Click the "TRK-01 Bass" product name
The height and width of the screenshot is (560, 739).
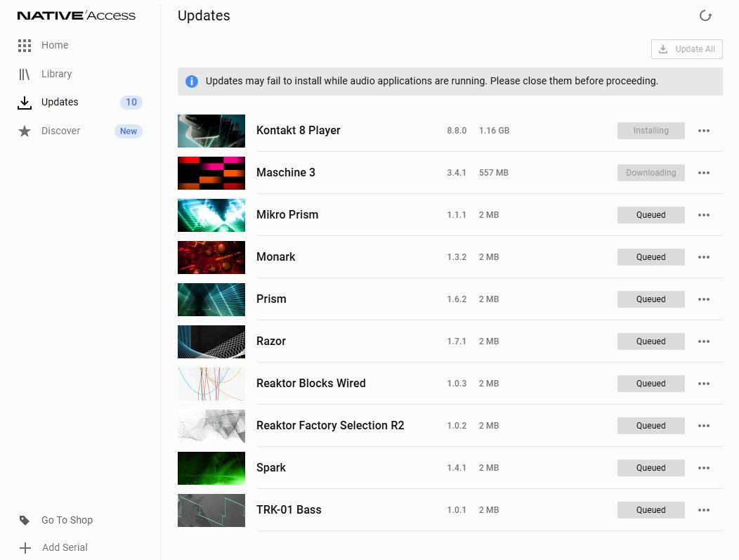coord(289,510)
